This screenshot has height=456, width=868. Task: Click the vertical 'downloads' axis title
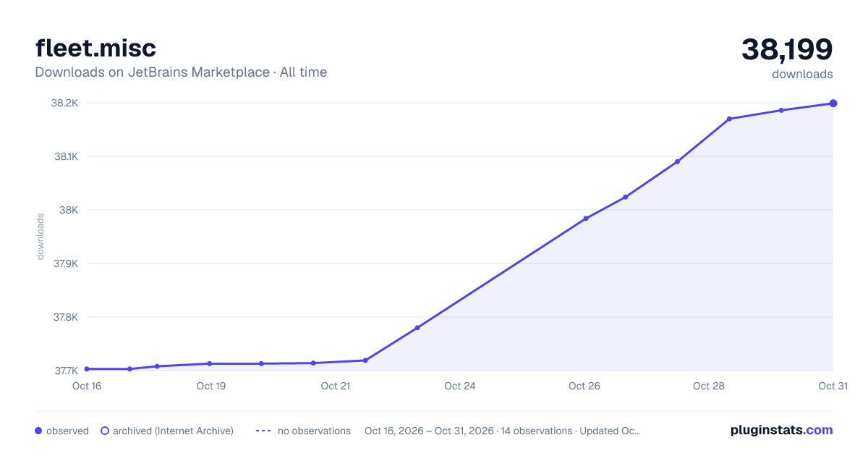(41, 237)
